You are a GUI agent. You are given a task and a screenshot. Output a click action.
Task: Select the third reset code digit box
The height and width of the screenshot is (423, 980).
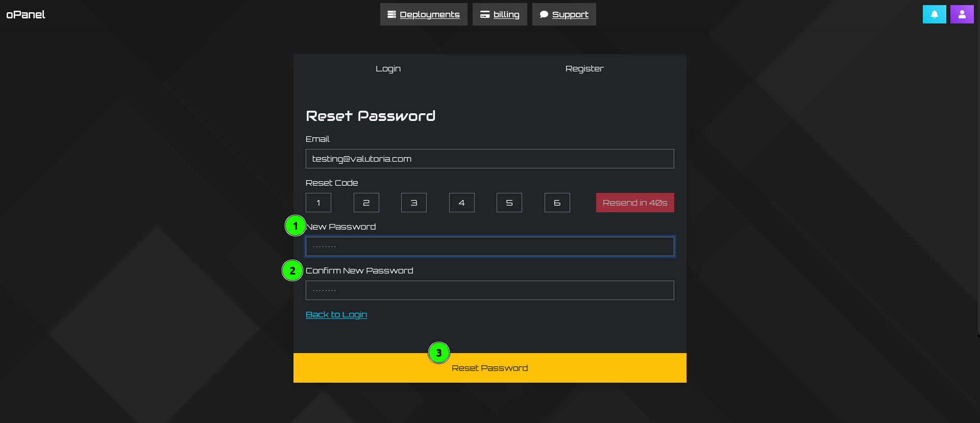414,203
